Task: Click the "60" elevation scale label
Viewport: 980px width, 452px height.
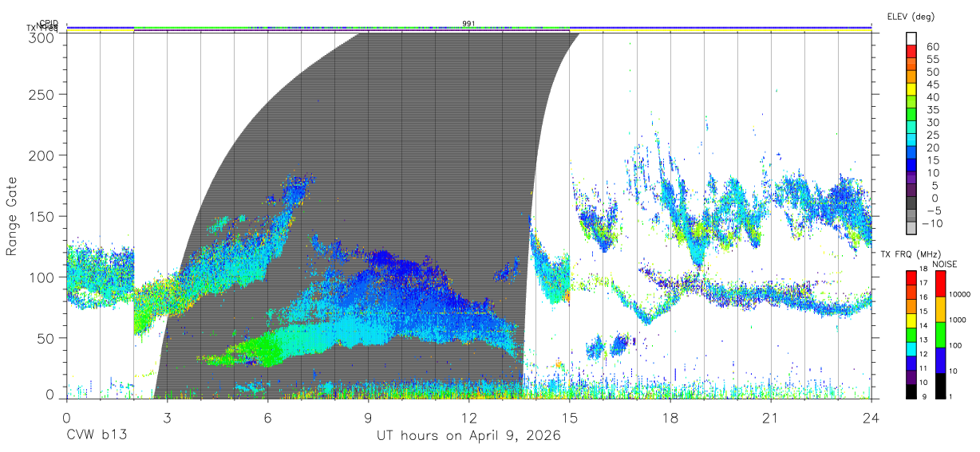Action: (932, 47)
